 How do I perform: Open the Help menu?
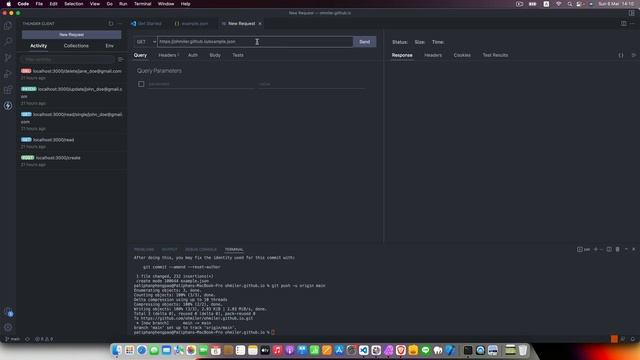pos(185,4)
